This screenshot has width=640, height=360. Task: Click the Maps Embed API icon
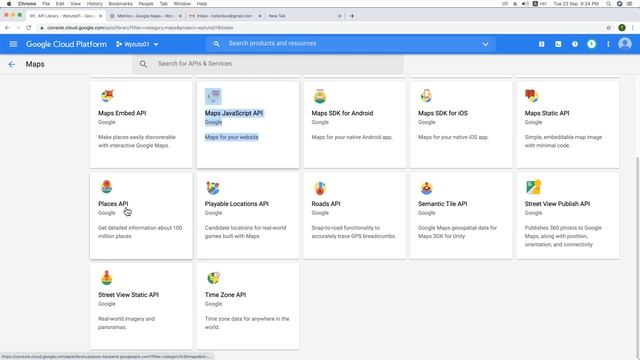[107, 96]
